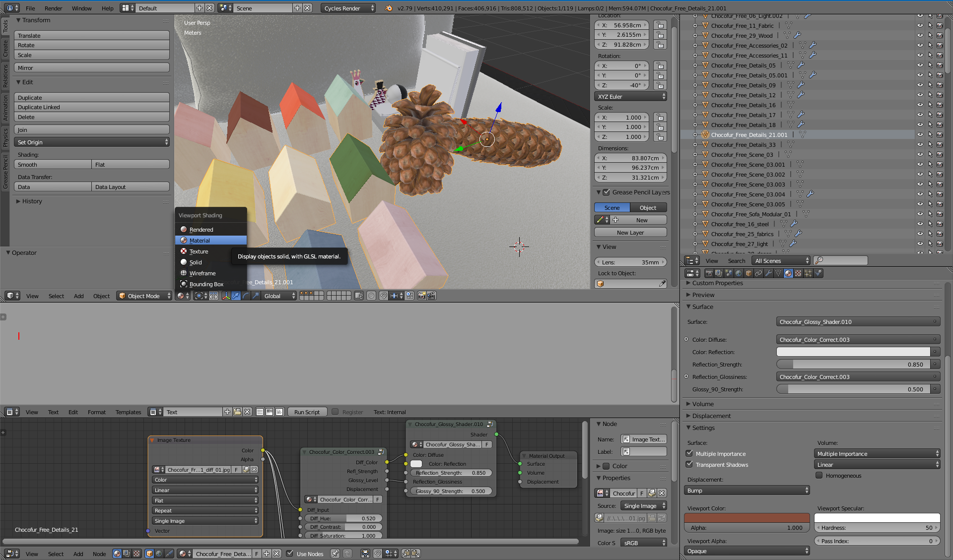This screenshot has height=560, width=953.
Task: Click the node editor Use Nodes icon
Action: (x=286, y=554)
